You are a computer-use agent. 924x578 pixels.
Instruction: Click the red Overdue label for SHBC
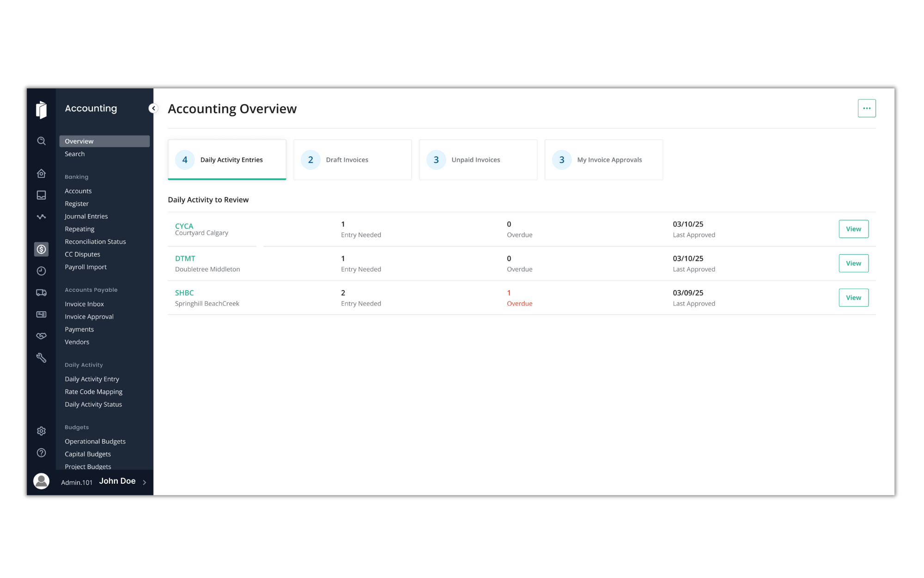[519, 304]
